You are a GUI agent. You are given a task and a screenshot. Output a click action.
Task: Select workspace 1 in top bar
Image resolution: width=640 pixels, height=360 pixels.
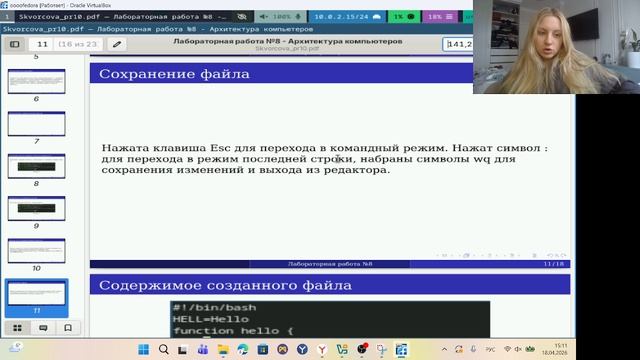[x=7, y=17]
